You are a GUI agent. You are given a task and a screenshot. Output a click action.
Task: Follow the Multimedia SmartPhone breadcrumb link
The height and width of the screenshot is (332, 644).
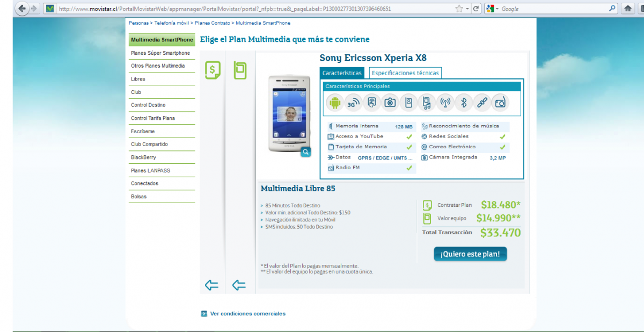(x=263, y=23)
